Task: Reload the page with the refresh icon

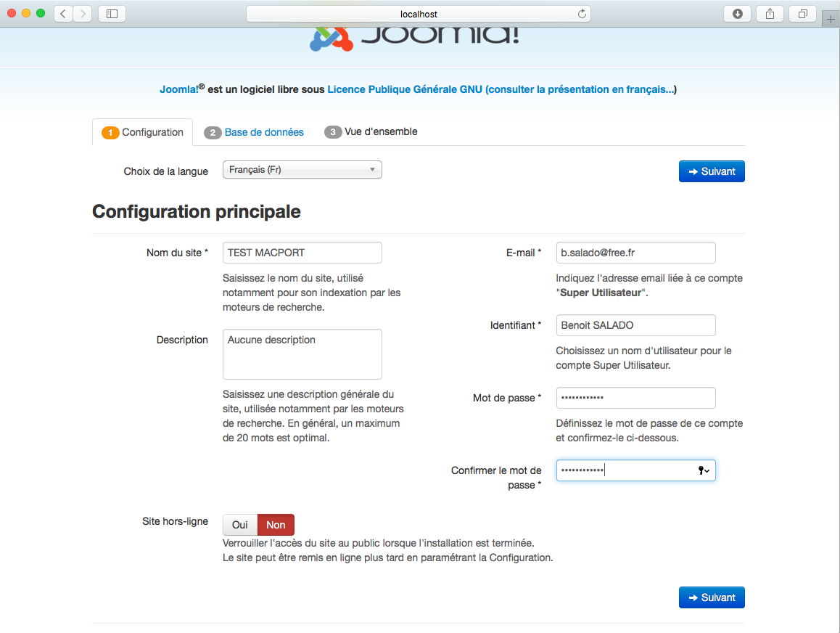Action: [581, 14]
